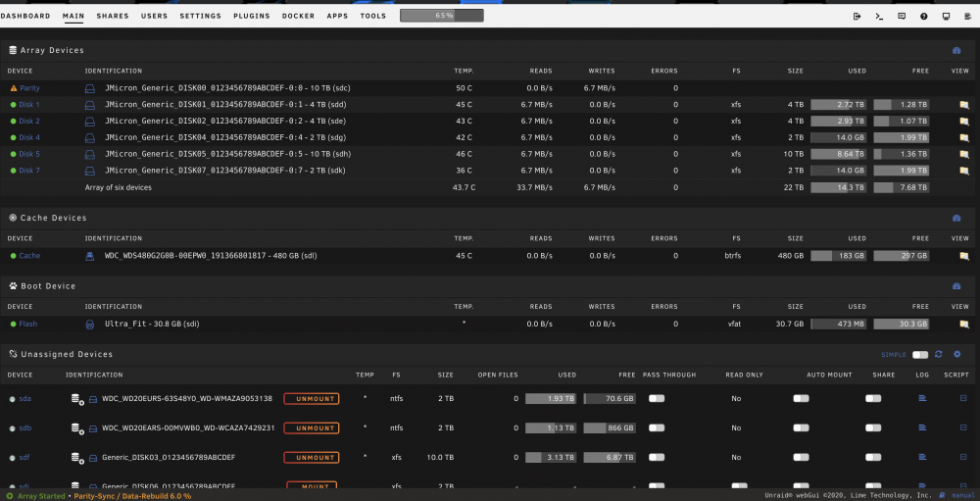
Task: Open the Tools tab
Action: pyautogui.click(x=373, y=17)
